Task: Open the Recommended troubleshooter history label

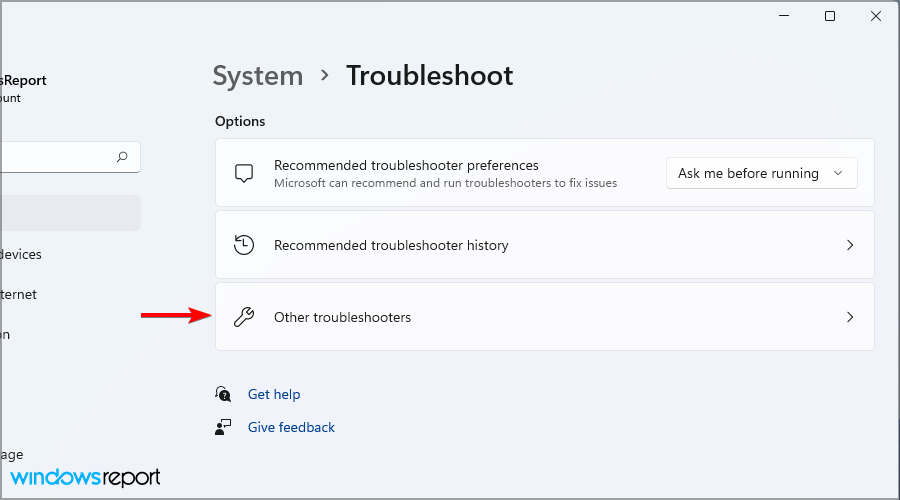Action: (391, 245)
